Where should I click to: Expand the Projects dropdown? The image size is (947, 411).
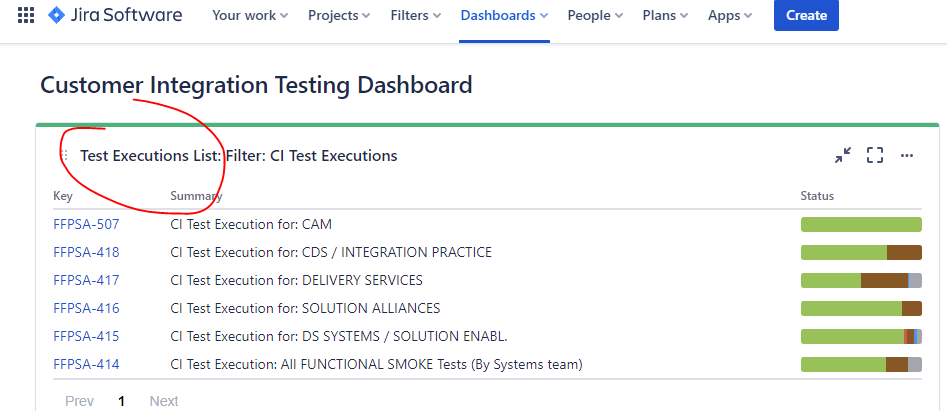(x=339, y=15)
